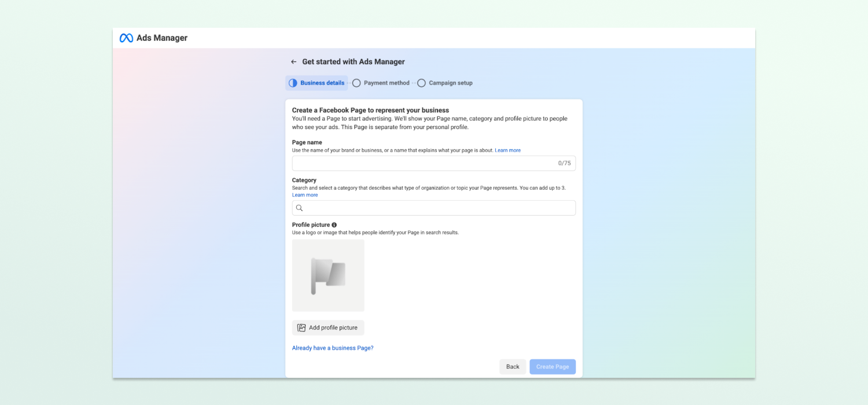Click the Ads Manager title text
The width and height of the screenshot is (868, 405).
click(x=162, y=38)
